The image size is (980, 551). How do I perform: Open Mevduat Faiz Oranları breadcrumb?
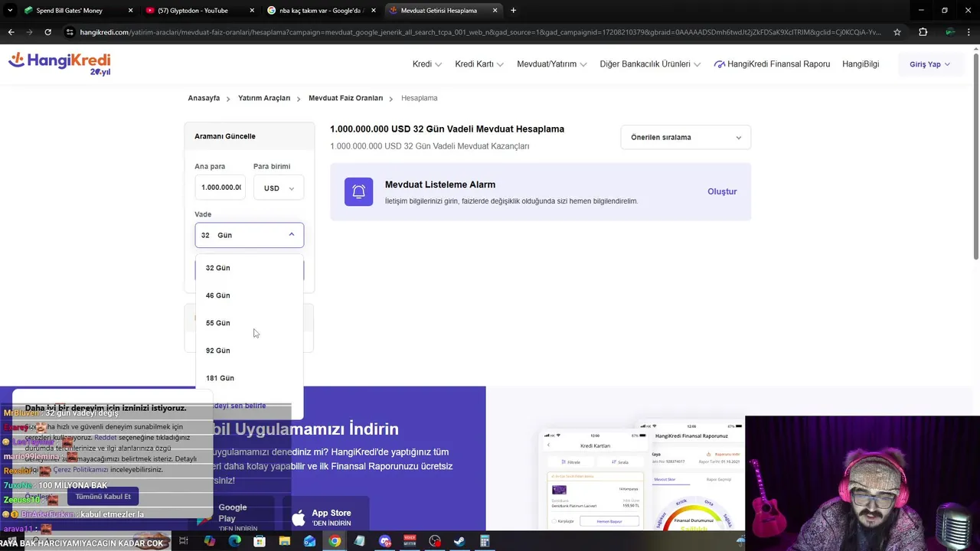tap(345, 98)
